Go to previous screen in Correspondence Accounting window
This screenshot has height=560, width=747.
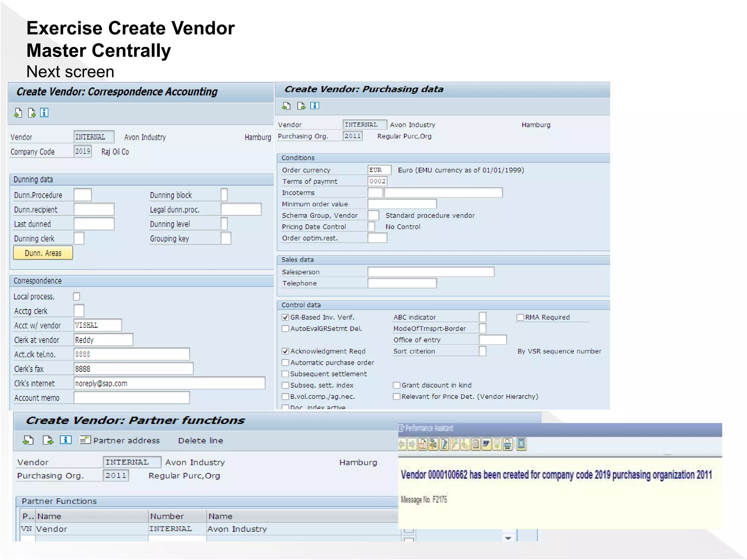18,113
